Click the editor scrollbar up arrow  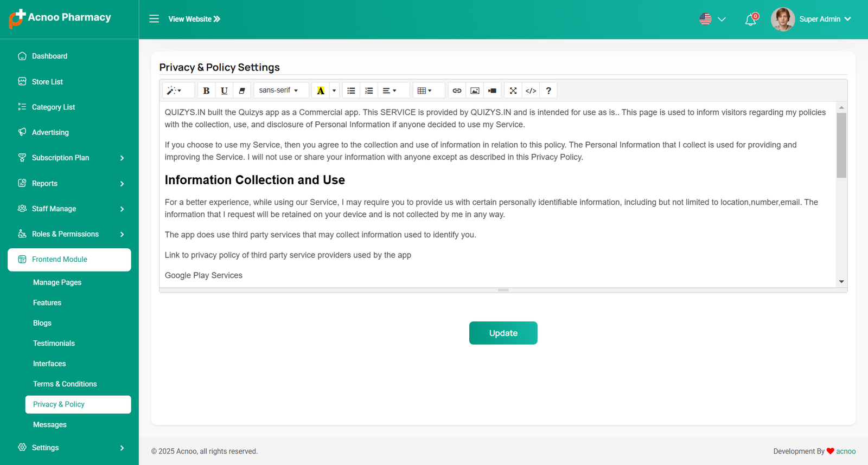(x=841, y=107)
